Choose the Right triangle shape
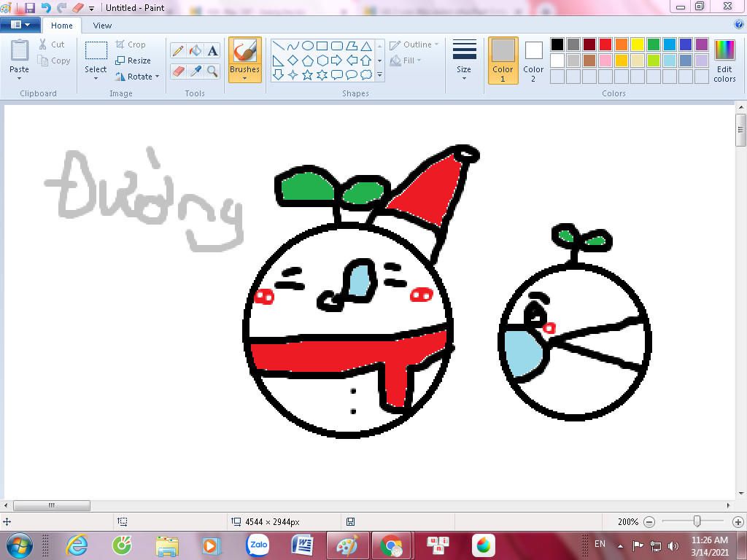 tap(279, 61)
